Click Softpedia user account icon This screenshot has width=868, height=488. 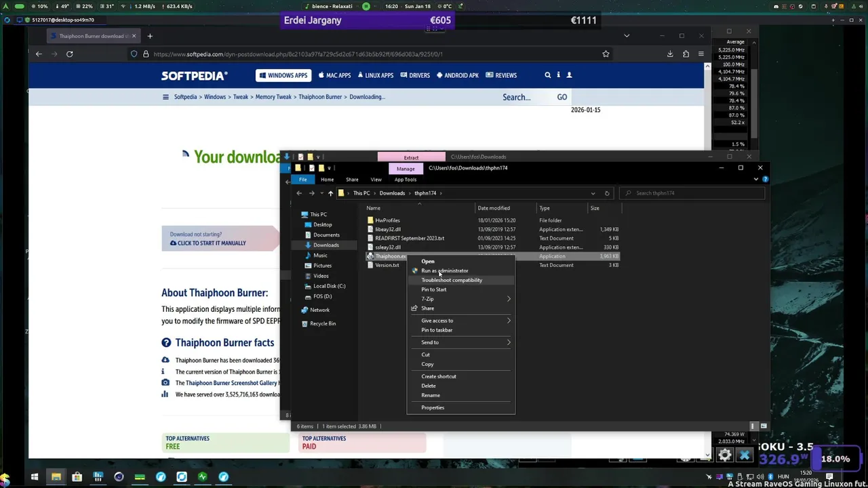click(x=569, y=75)
